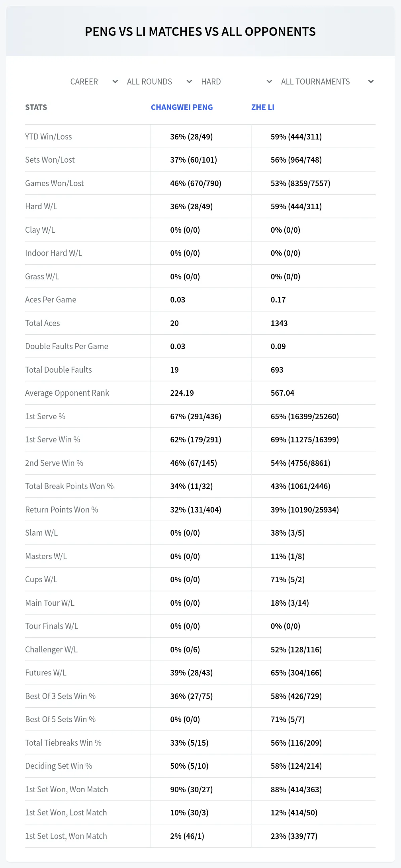
Task: Expand the ALL ROUNDS filter dropdown
Action: coord(160,82)
